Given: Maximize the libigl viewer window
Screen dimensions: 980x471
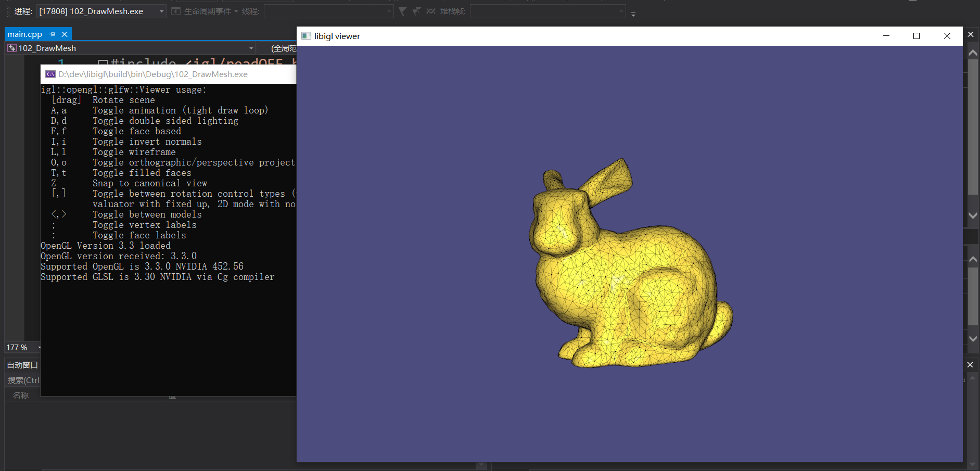Looking at the screenshot, I should click(917, 36).
